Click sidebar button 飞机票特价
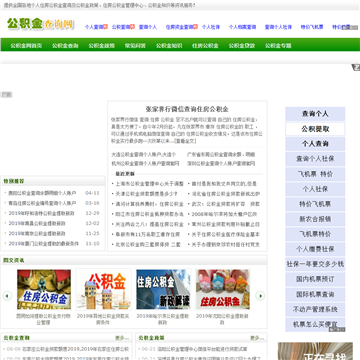This screenshot has width=360, height=360. 315,234
